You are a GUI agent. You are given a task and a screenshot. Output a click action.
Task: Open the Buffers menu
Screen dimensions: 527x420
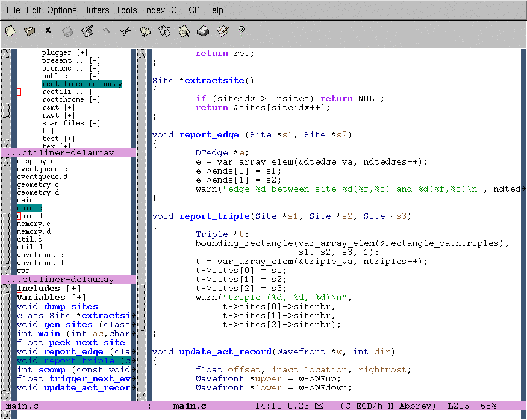pyautogui.click(x=96, y=10)
